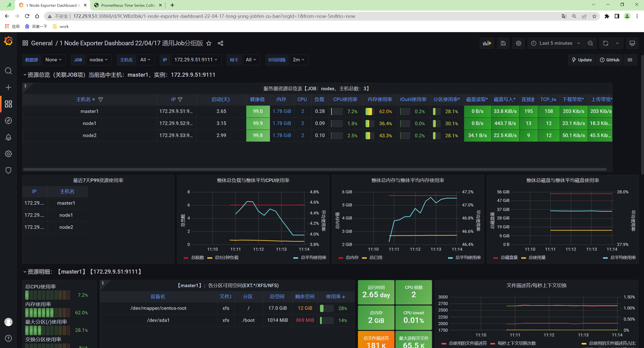The width and height of the screenshot is (644, 348).
Task: Select the Node Exporter Dashboard browser tab
Action: tap(53, 5)
